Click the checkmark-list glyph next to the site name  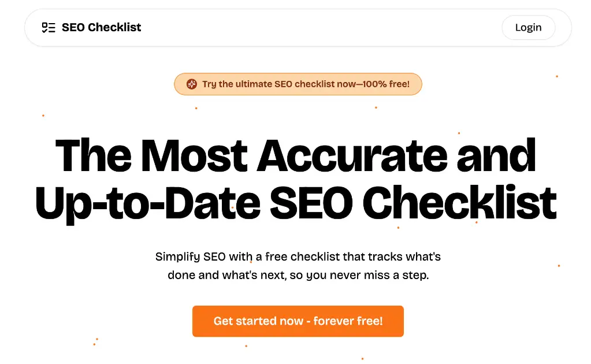49,27
